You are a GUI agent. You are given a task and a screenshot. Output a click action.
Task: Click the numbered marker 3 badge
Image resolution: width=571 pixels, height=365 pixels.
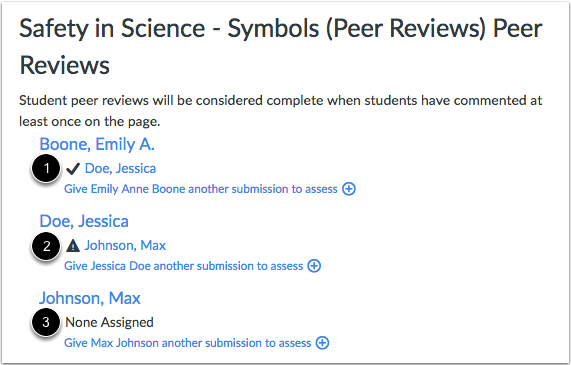tap(46, 322)
